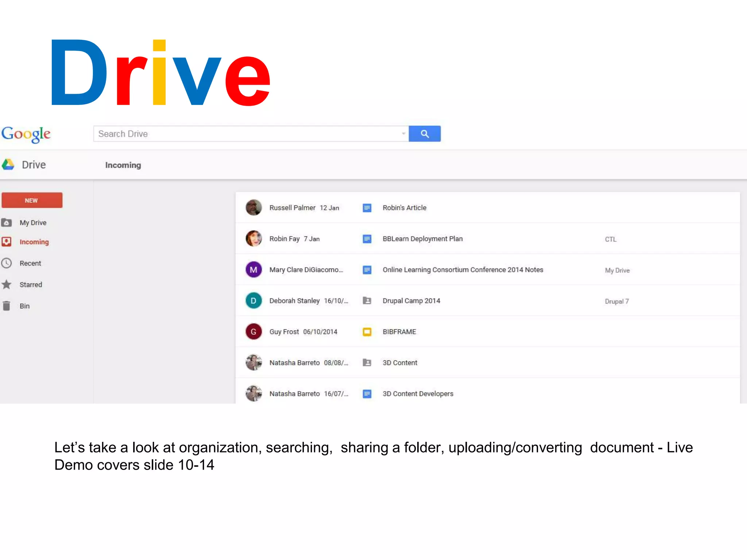Screen dimensions: 747x560
Task: Click the name Russell Palmer
Action: click(x=292, y=208)
